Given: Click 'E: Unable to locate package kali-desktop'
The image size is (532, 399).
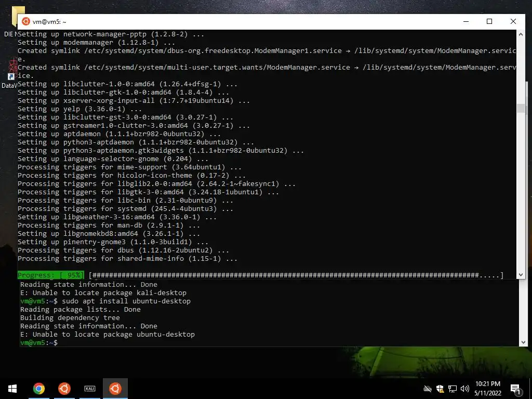Looking at the screenshot, I should pos(103,293).
